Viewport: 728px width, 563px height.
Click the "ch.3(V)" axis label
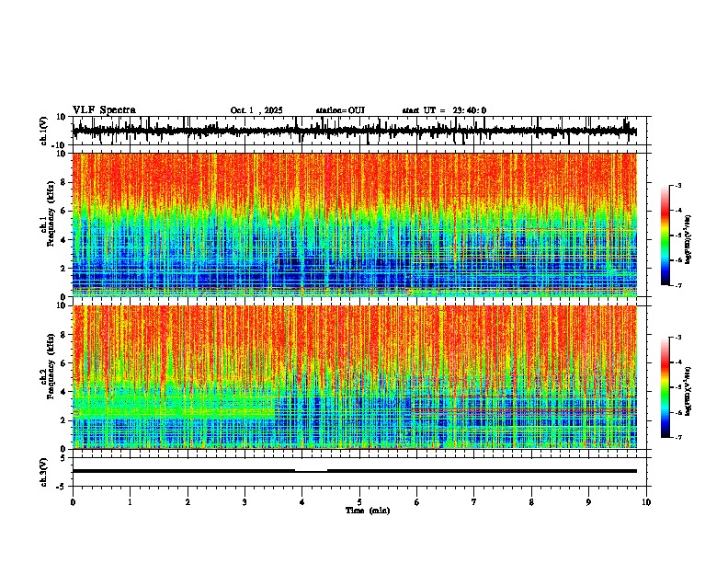coord(44,472)
